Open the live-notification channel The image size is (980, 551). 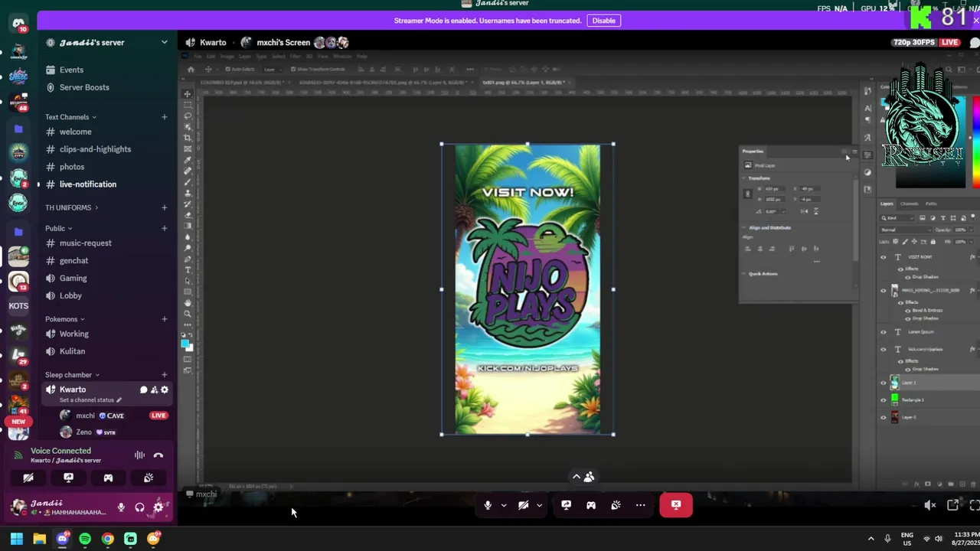point(88,184)
